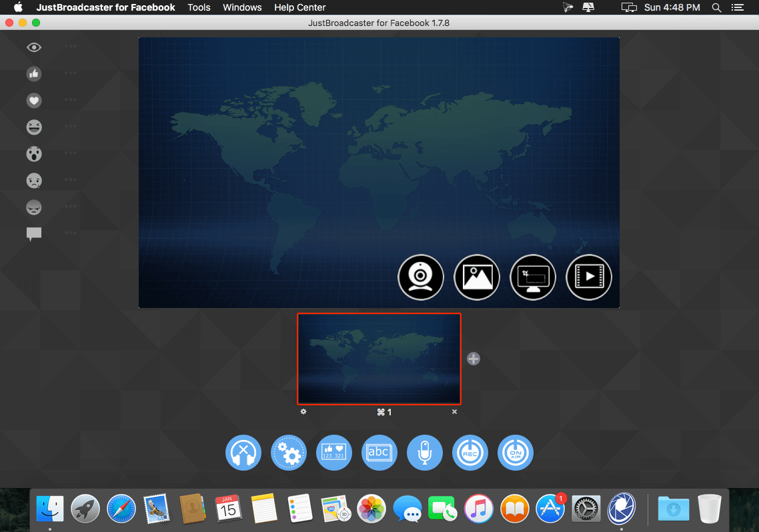The width and height of the screenshot is (759, 532).
Task: Open Launchpad rocket in the dock
Action: 85,509
